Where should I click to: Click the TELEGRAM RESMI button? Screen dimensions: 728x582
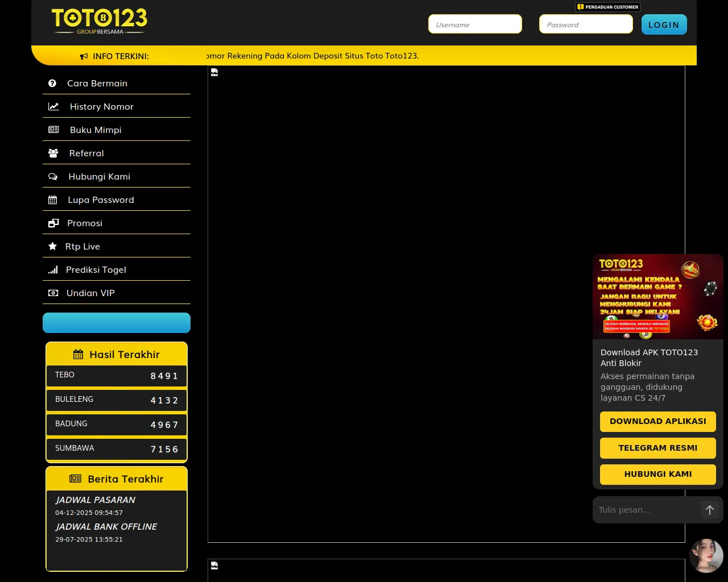[658, 448]
